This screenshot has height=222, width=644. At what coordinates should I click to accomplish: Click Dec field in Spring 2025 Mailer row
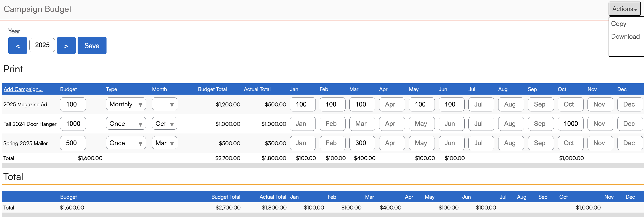(630, 143)
